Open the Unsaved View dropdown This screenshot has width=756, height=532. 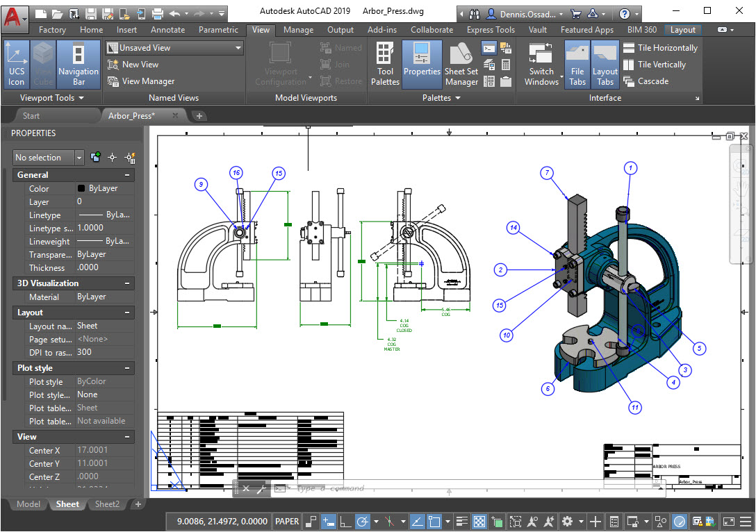tap(238, 48)
